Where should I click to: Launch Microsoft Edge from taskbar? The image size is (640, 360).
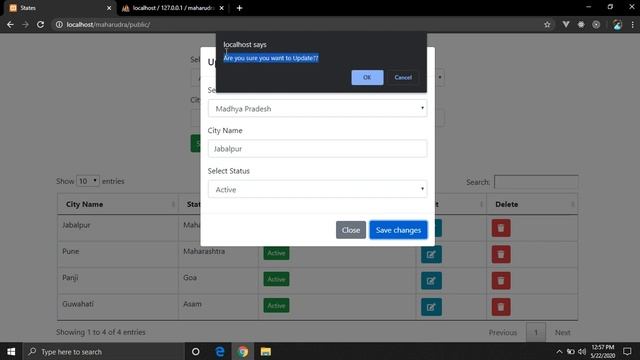[220, 351]
